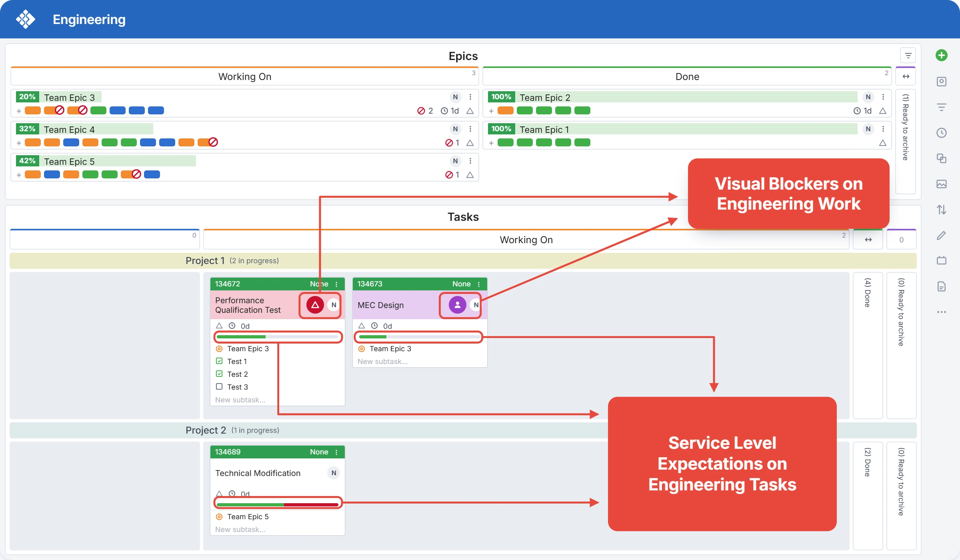Click red blocker icon on Performance Qualification Test
The height and width of the screenshot is (560, 960).
coord(315,305)
